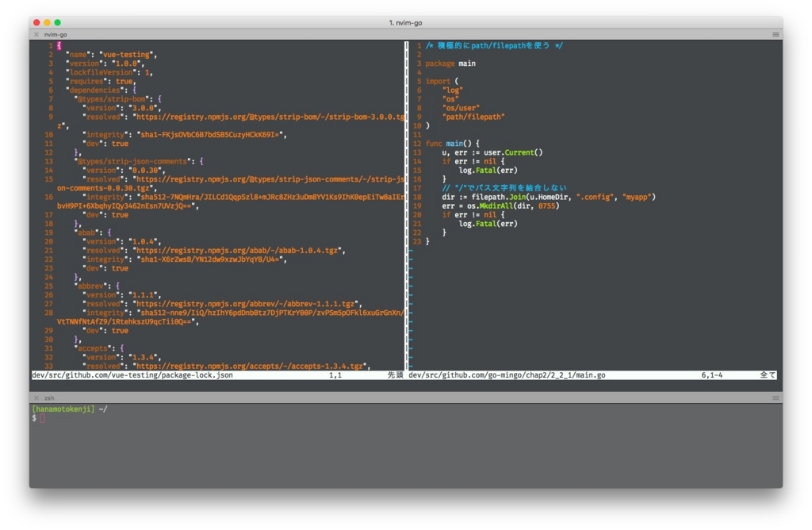The height and width of the screenshot is (530, 812).
Task: Click the "version": "3.0.0" line
Action: tap(121, 108)
